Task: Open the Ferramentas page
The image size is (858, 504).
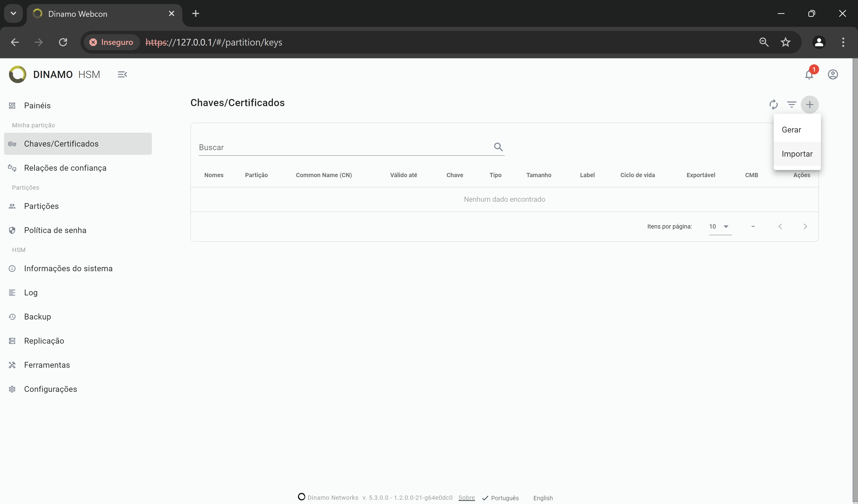Action: pyautogui.click(x=78, y=365)
